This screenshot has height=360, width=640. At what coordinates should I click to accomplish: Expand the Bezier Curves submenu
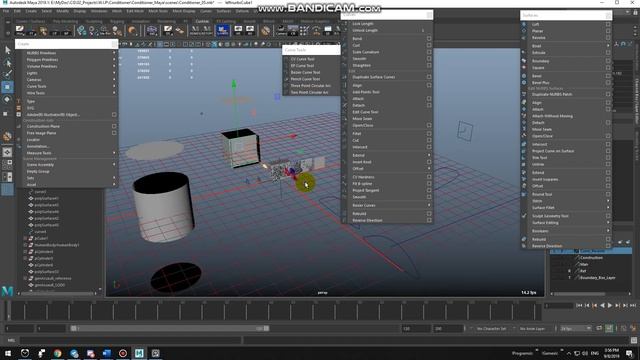pyautogui.click(x=429, y=205)
